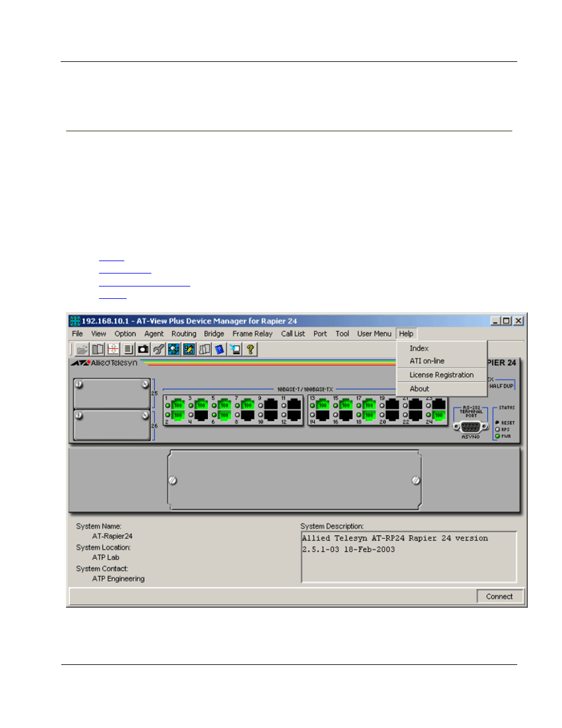Click the camera snapshot toolbar icon
562x728 pixels.
click(143, 350)
